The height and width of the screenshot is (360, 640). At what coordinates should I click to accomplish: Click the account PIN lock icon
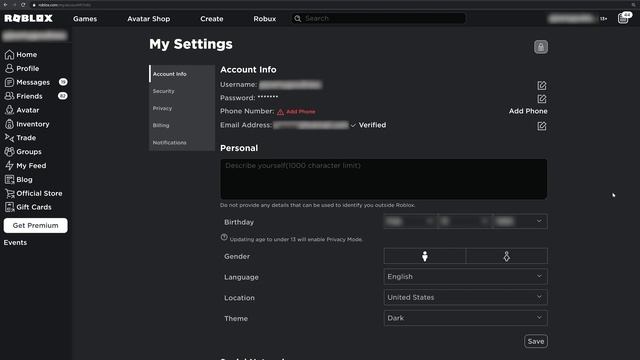[541, 47]
